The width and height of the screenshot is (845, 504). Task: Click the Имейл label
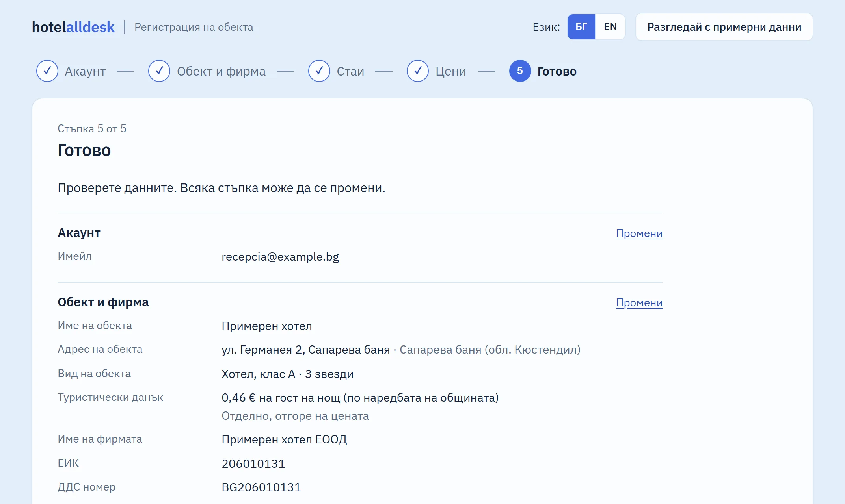(74, 256)
